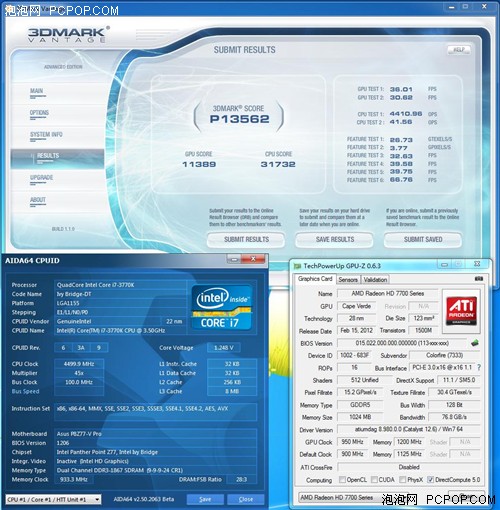Viewport: 500px width, 510px height.
Task: Click Close in AIDA64 CPUID window
Action: [246, 499]
